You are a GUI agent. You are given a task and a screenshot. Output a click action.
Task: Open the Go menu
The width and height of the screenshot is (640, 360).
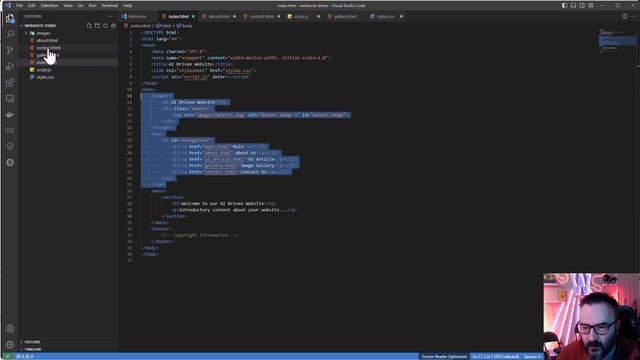tap(80, 5)
